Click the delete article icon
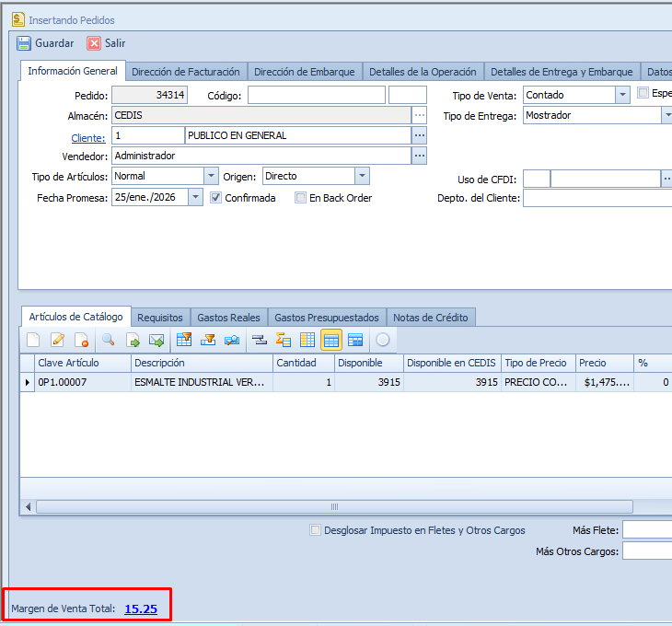This screenshot has width=672, height=626. tap(81, 340)
